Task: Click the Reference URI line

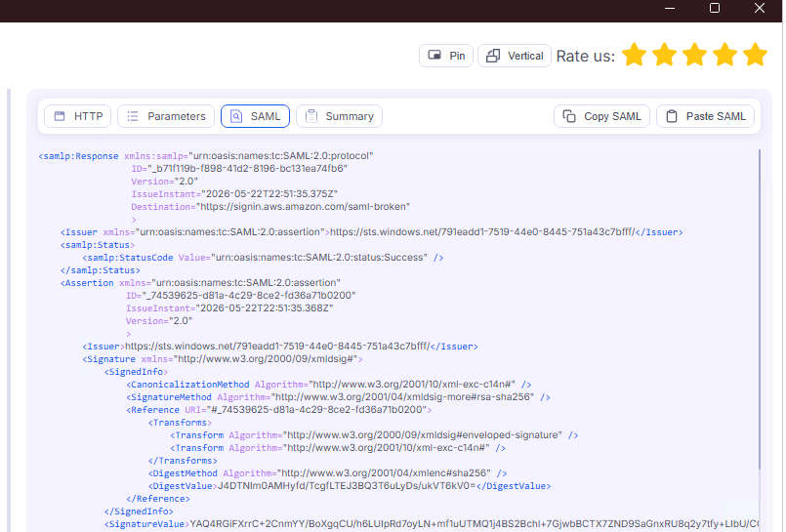Action: pos(278,410)
